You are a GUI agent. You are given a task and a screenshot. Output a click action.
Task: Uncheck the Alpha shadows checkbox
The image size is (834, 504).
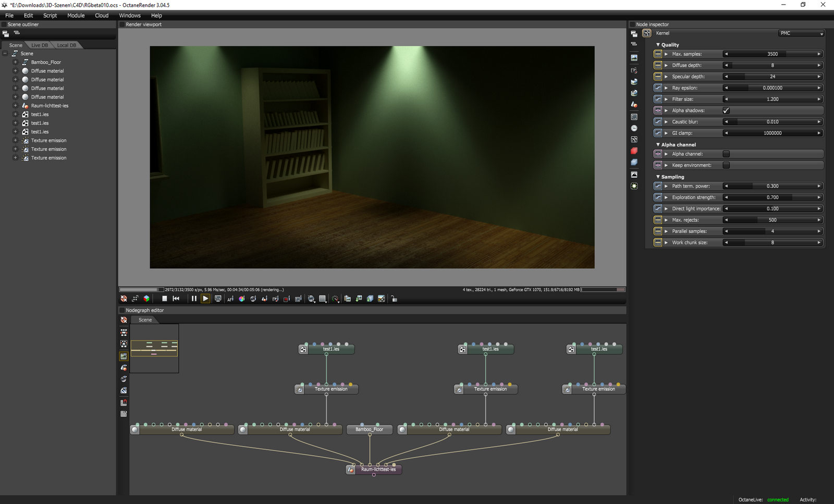coord(726,110)
